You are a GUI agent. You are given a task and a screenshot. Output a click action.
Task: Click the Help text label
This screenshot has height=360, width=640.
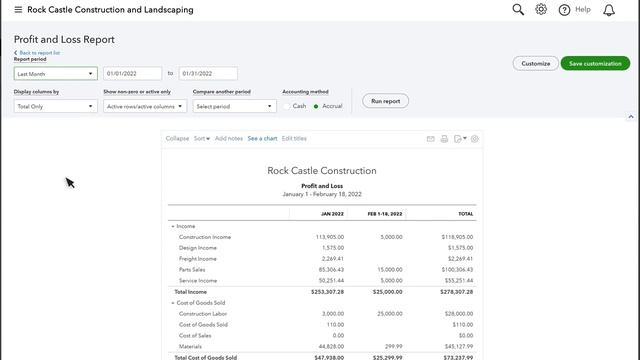click(583, 9)
